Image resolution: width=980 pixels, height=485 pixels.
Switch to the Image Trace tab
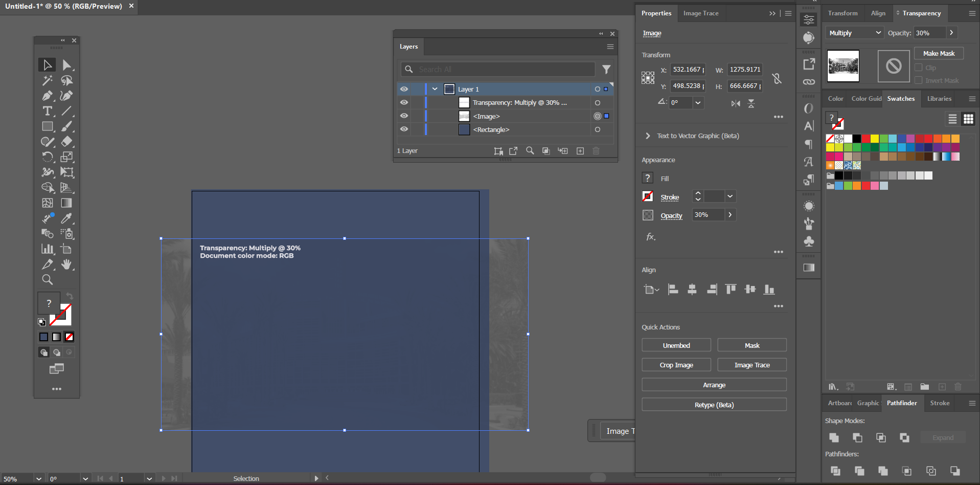coord(701,13)
